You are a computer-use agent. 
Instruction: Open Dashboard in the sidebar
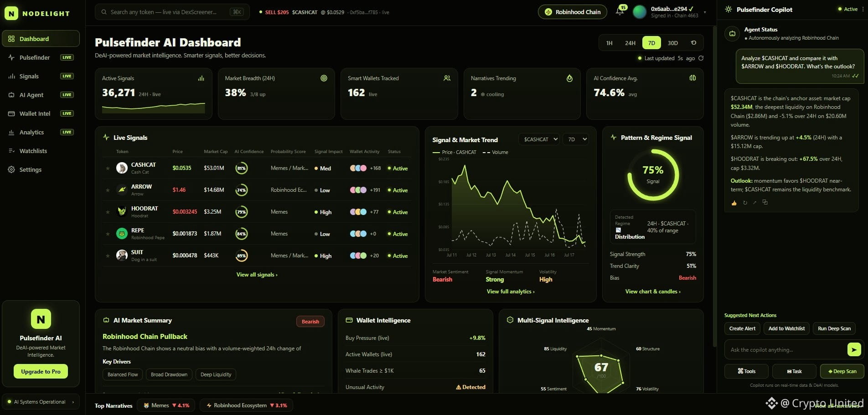point(41,39)
